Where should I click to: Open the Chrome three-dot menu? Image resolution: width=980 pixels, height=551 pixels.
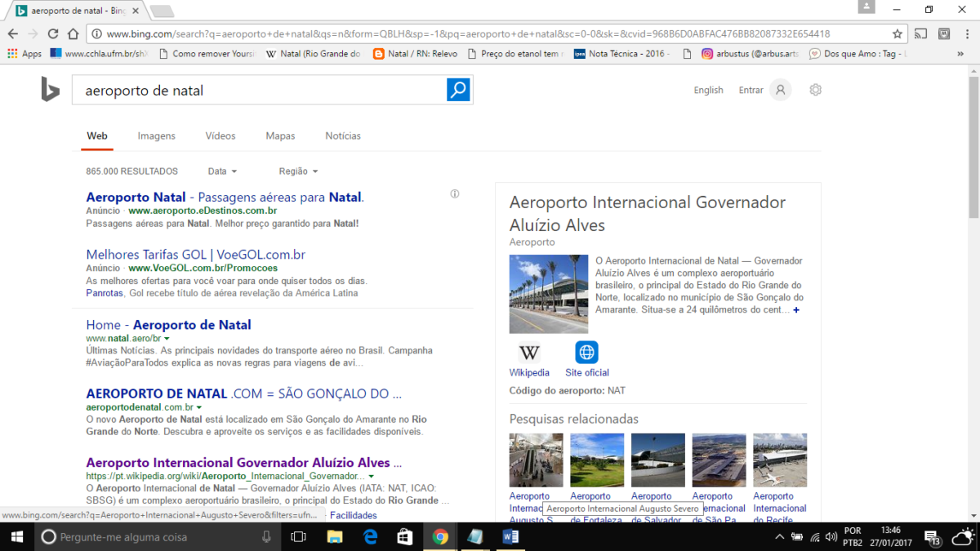pos(966,34)
